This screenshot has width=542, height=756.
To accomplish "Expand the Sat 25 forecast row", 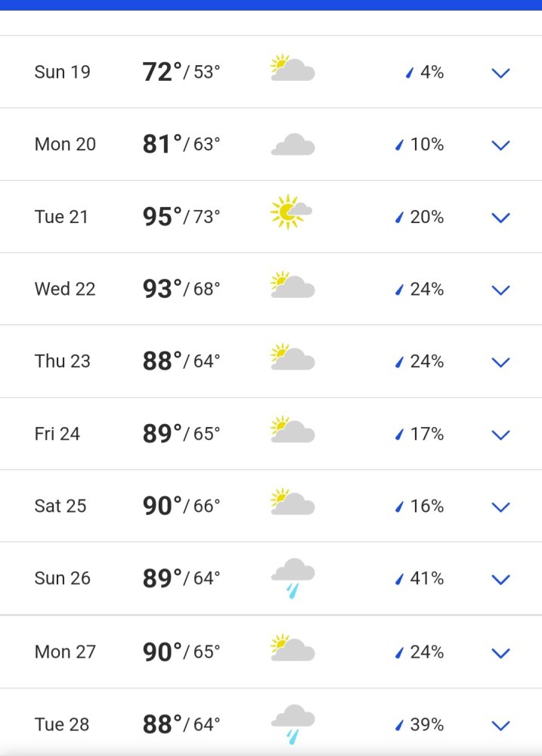I will 271,506.
